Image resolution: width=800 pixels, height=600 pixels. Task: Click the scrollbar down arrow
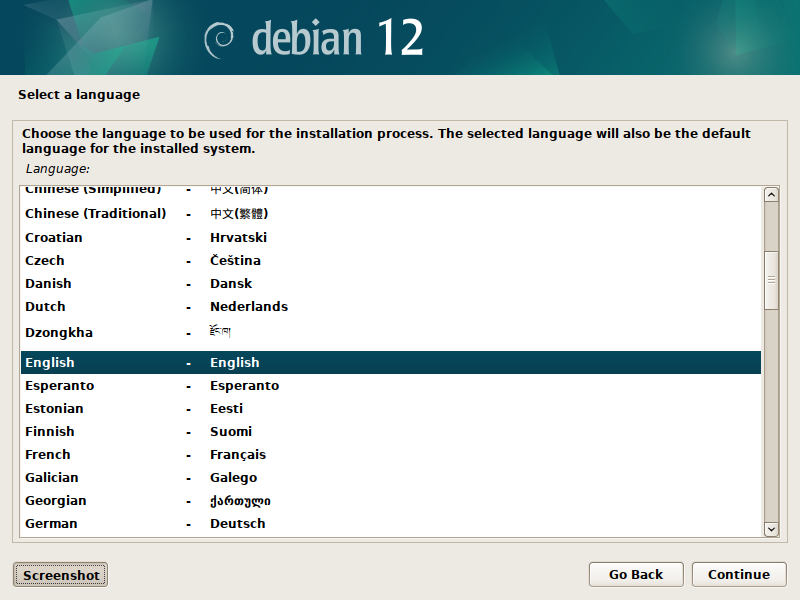coord(771,530)
